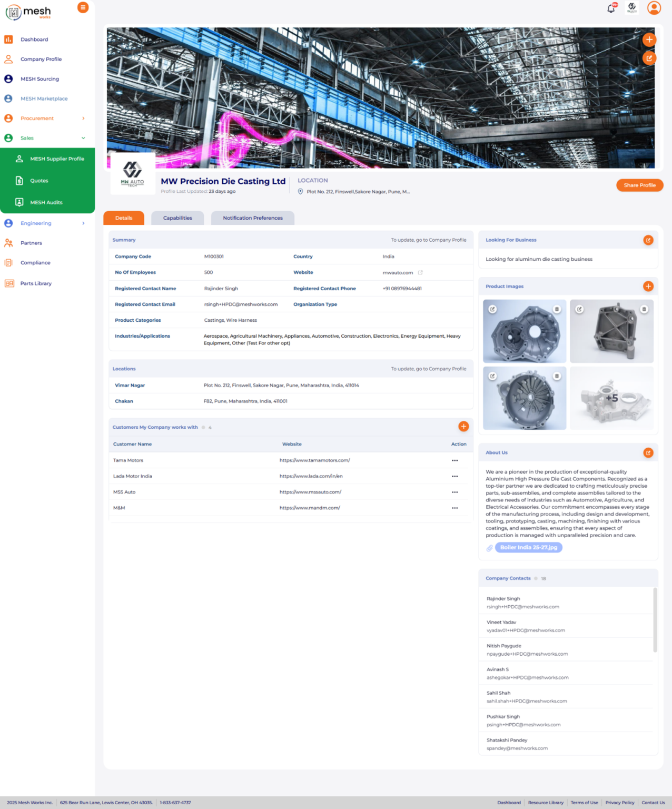Add a new product image
The width and height of the screenshot is (672, 809).
pos(648,287)
